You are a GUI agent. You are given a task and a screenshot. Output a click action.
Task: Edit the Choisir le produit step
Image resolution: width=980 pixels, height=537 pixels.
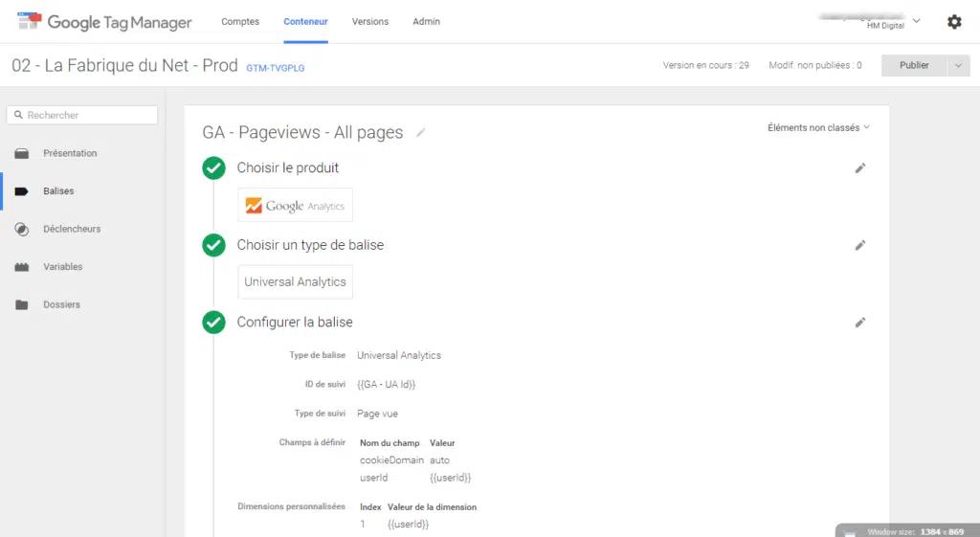click(859, 168)
